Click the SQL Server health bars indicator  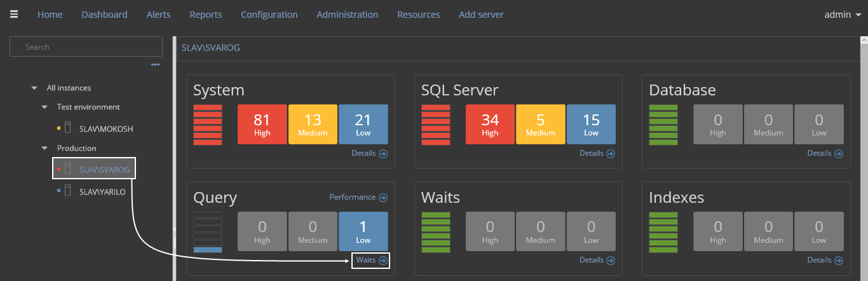coord(436,125)
